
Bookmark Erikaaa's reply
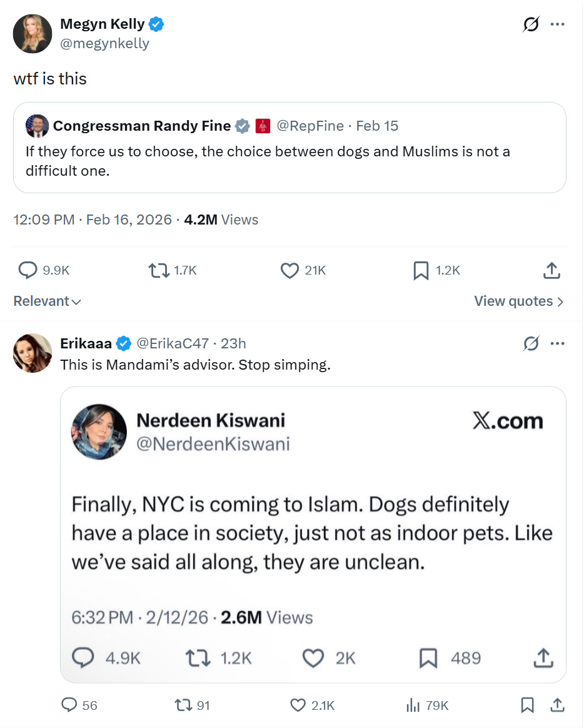[528, 705]
